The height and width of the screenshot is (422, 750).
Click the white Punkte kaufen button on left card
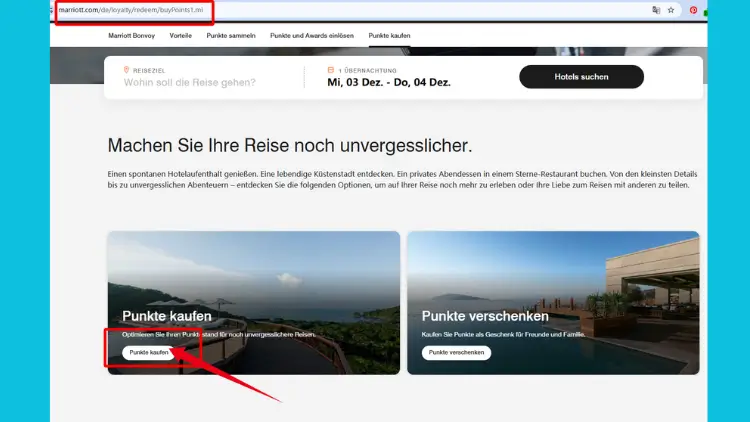[149, 353]
